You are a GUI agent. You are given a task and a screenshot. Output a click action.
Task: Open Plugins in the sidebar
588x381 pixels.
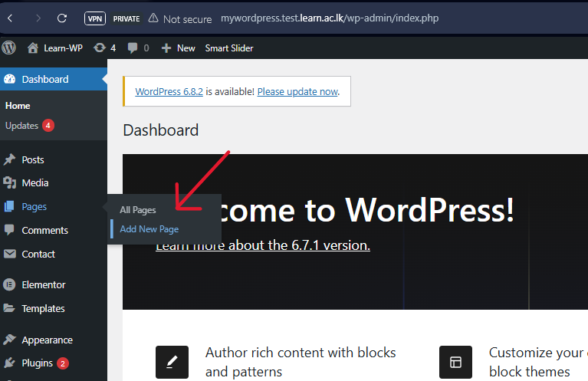(x=37, y=363)
